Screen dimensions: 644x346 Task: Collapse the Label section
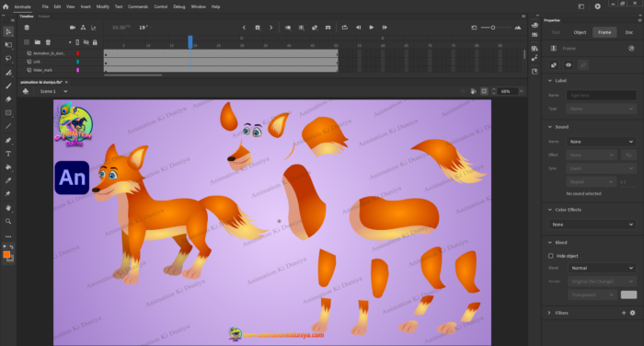pos(550,81)
